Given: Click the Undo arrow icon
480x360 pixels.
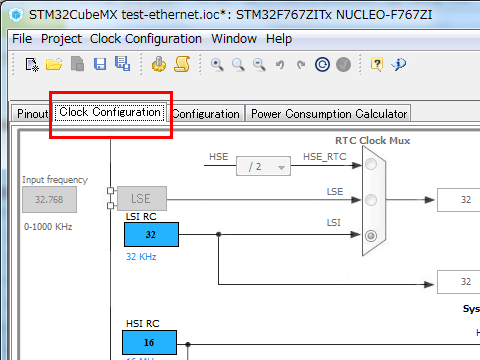Looking at the screenshot, I should [x=280, y=64].
